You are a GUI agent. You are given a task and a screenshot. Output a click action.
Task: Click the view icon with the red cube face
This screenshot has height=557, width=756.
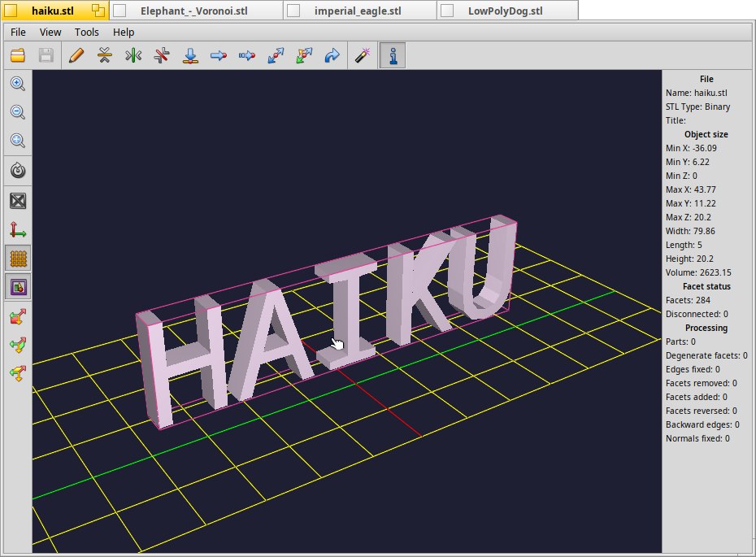point(18,317)
